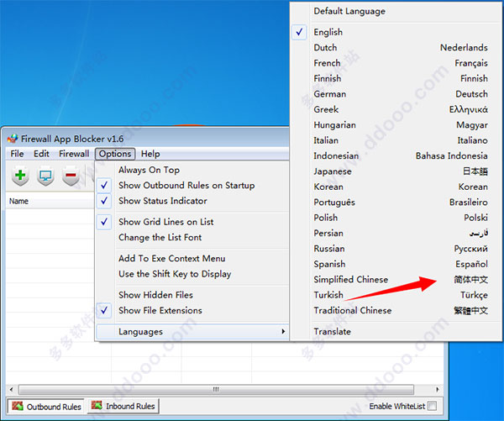Select Hungarian Magyar language
This screenshot has width=504, height=421.
point(396,125)
